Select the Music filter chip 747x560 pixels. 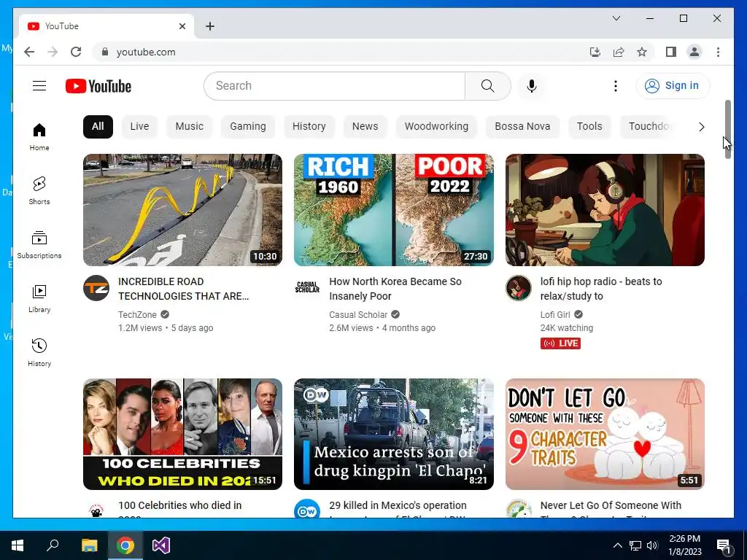[x=189, y=127]
